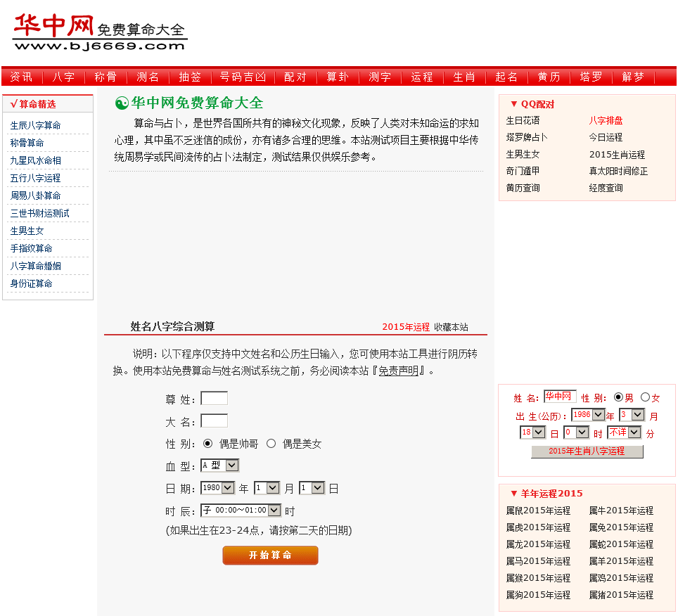This screenshot has width=678, height=616.
Task: Open the red 八字排盘 link
Action: pos(606,121)
